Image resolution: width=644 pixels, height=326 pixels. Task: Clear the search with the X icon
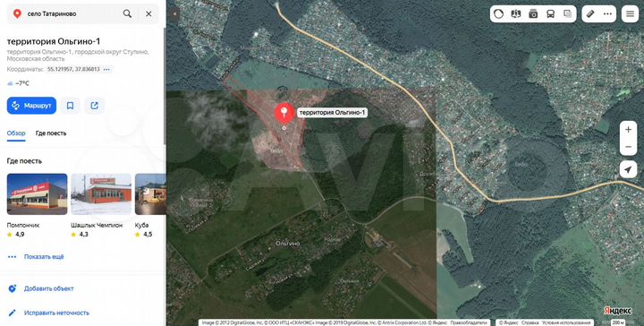pyautogui.click(x=148, y=13)
